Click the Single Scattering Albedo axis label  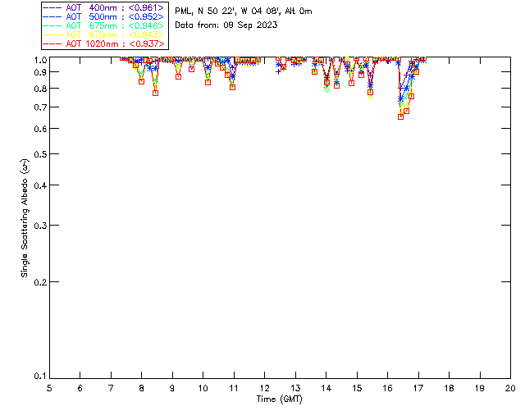pyautogui.click(x=25, y=218)
